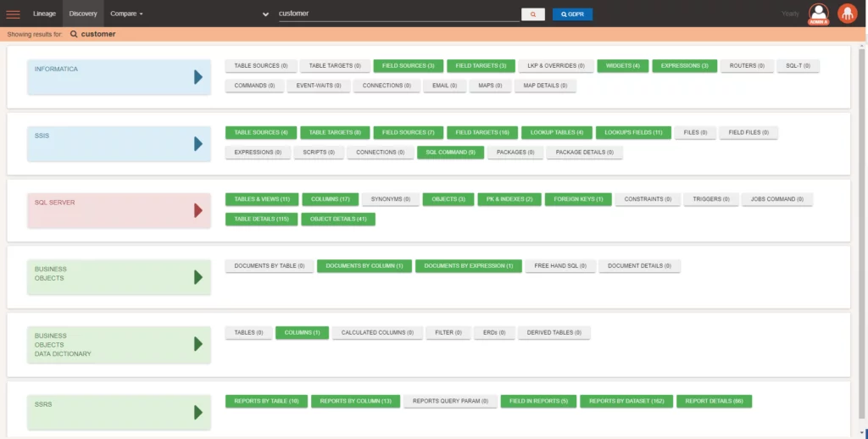
Task: Select Reports Query Param (0) tag
Action: pos(450,402)
